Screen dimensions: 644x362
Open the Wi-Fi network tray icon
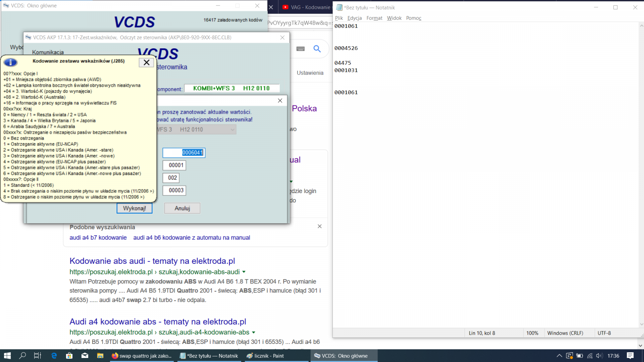(590, 356)
